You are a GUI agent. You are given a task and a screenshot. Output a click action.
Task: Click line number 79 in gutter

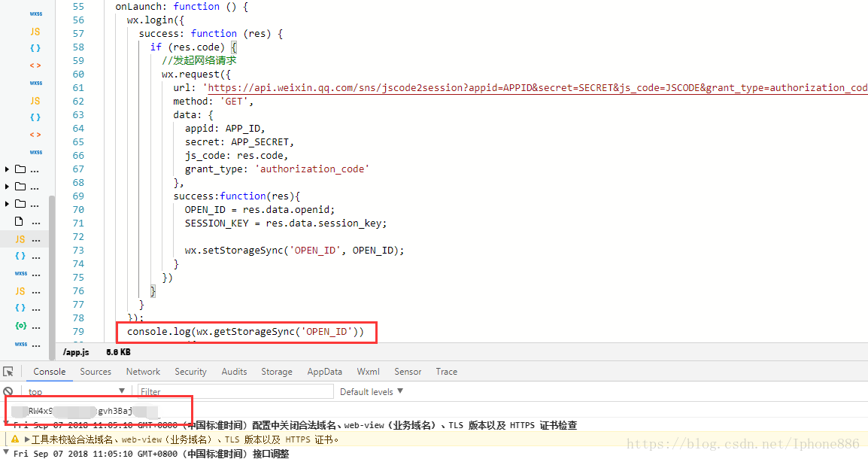[x=78, y=331]
